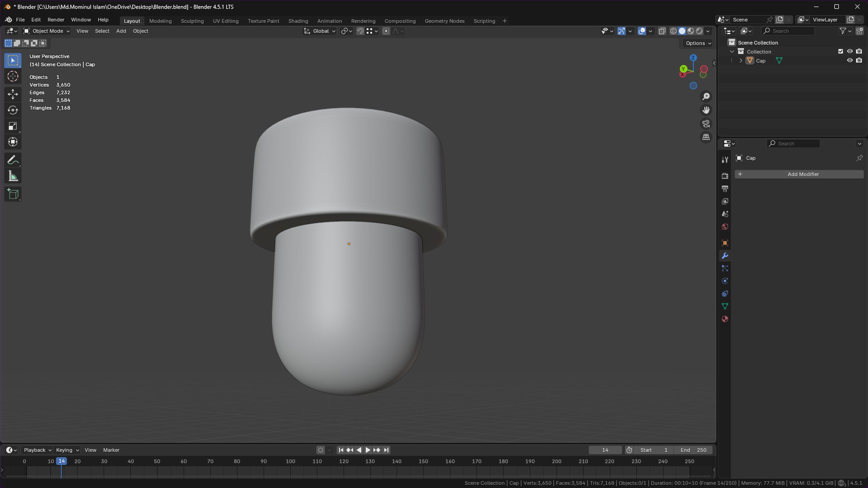868x488 pixels.
Task: Click the Play animation button
Action: [x=368, y=450]
